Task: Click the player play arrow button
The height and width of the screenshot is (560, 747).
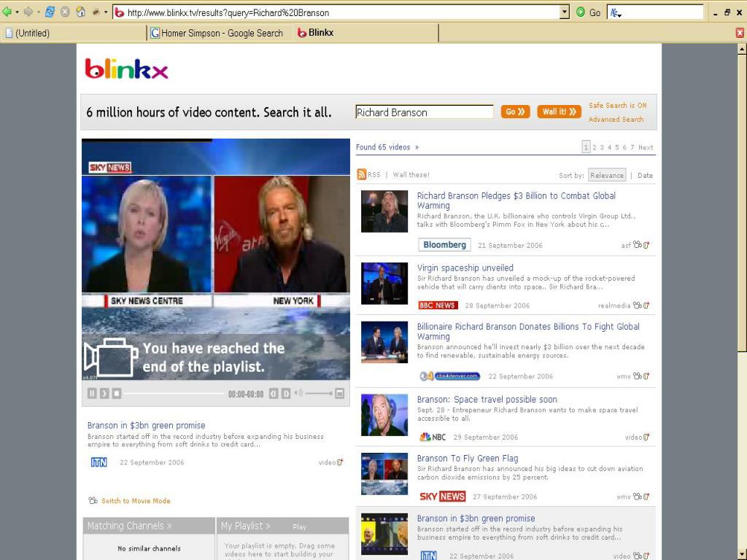Action: (x=104, y=393)
